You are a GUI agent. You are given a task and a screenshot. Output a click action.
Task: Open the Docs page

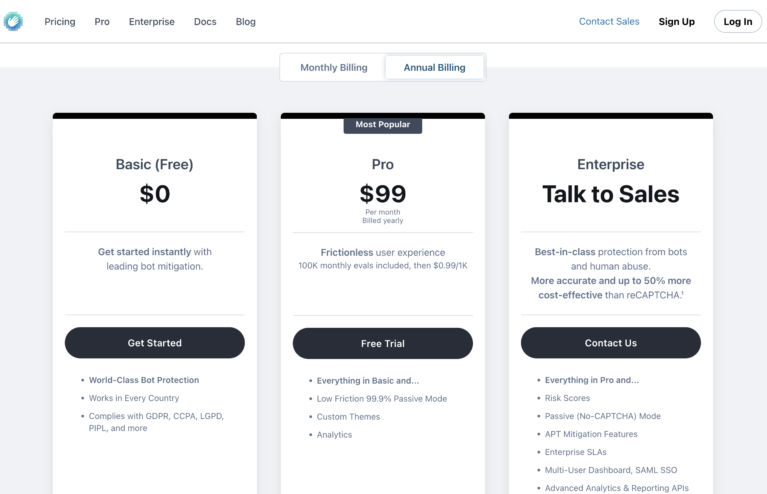click(x=205, y=22)
